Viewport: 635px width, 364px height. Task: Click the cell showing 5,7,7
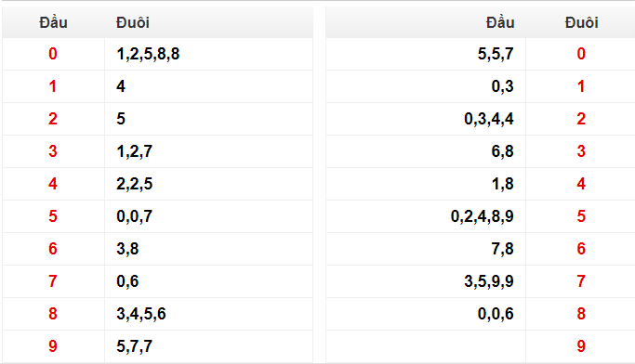(208, 346)
